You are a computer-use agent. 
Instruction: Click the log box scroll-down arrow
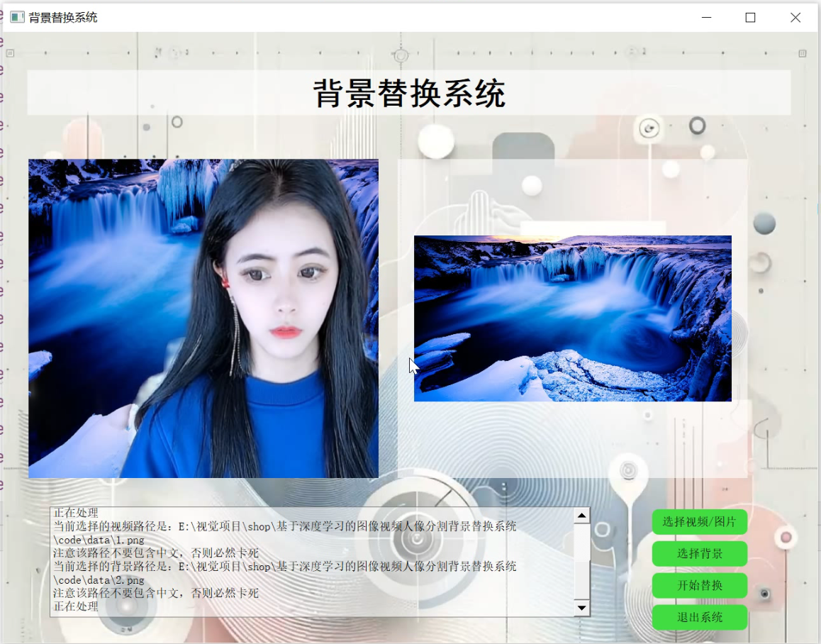[581, 608]
